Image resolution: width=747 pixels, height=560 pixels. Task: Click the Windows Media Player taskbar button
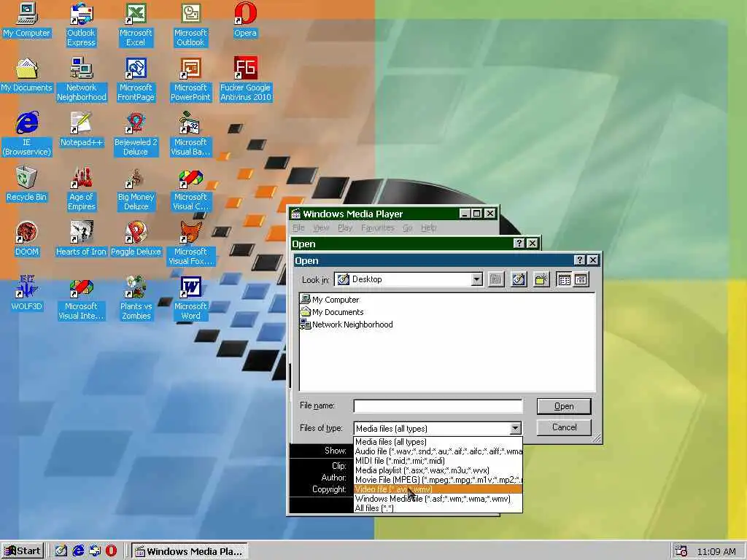[x=189, y=551]
